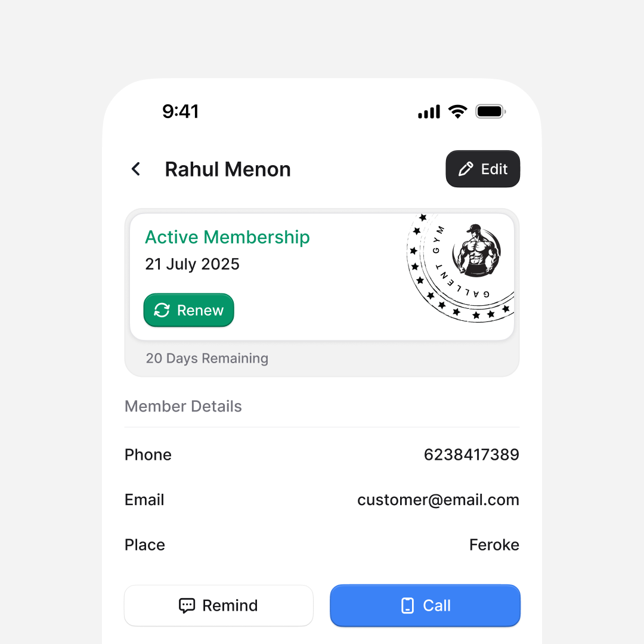The width and height of the screenshot is (644, 644).
Task: Tap the cellular signal bars icon
Action: pos(429,112)
